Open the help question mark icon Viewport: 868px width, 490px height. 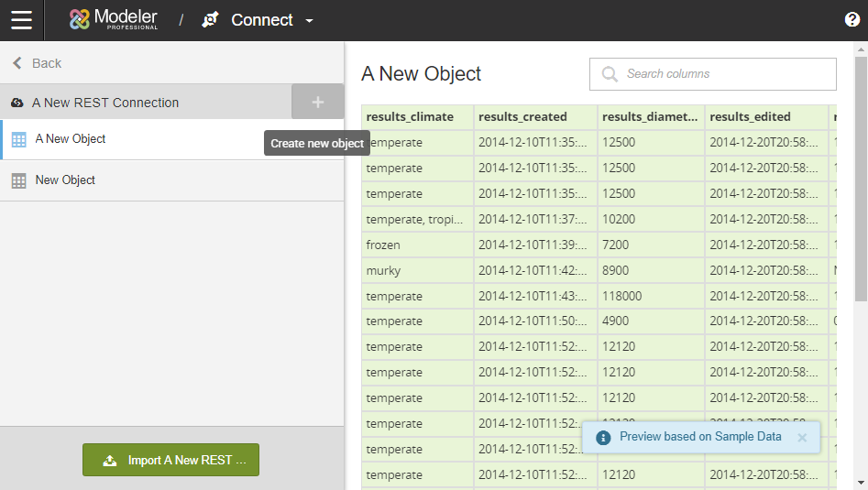pyautogui.click(x=852, y=20)
